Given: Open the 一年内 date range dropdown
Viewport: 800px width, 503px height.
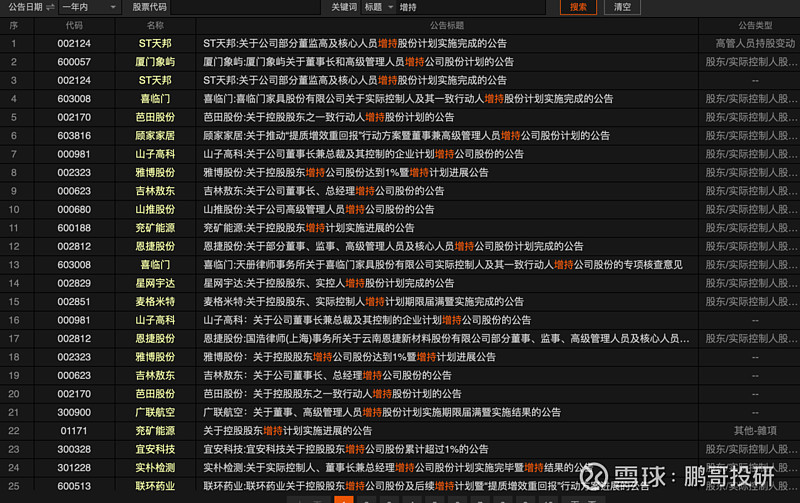Looking at the screenshot, I should [89, 7].
